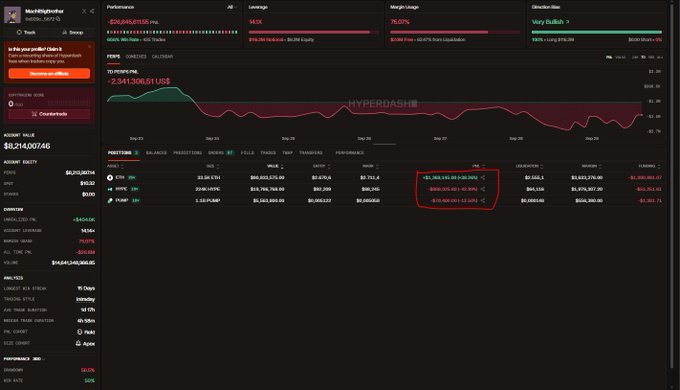Viewport: 680px width, 390px height.
Task: Switch to the COMBINED chart tab
Action: click(x=136, y=57)
